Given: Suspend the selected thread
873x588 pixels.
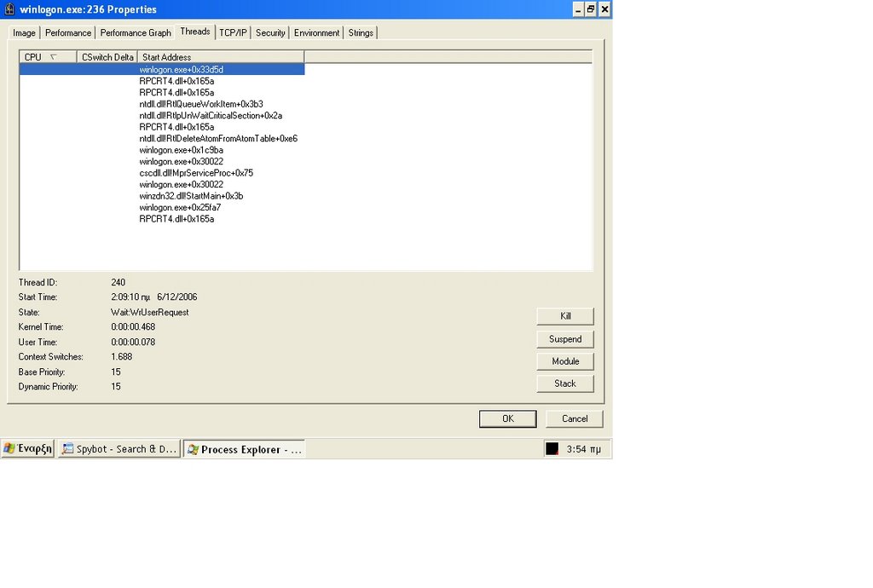Looking at the screenshot, I should tap(565, 339).
